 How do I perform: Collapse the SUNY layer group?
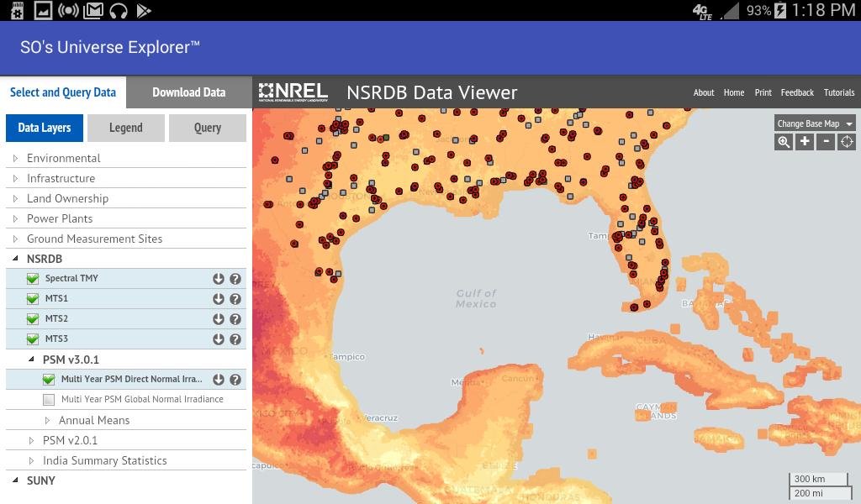coord(15,480)
